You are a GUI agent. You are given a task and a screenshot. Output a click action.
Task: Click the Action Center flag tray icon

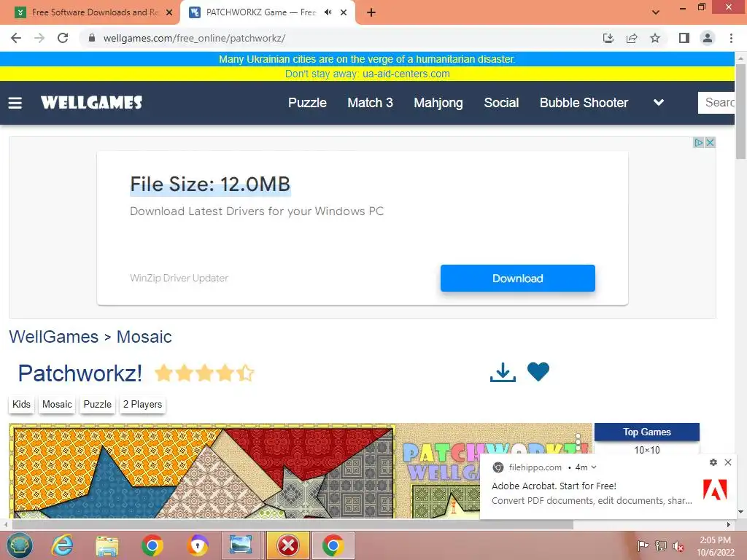643,545
